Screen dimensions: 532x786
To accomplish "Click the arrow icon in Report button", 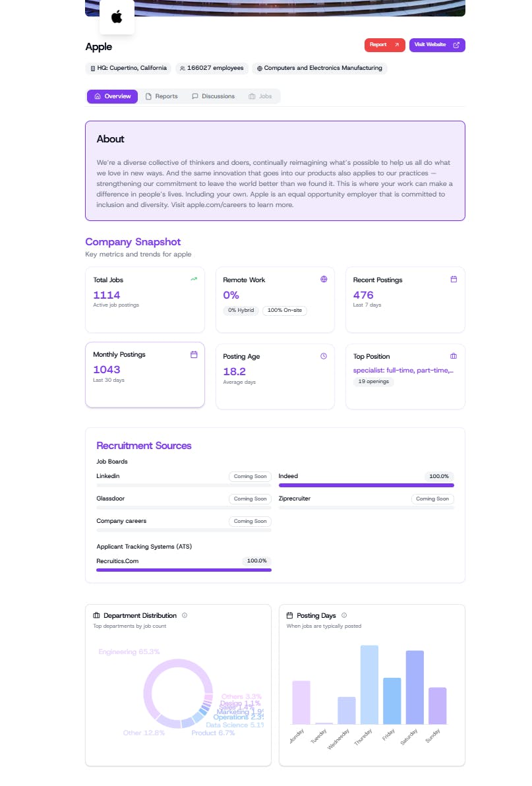I will (397, 45).
